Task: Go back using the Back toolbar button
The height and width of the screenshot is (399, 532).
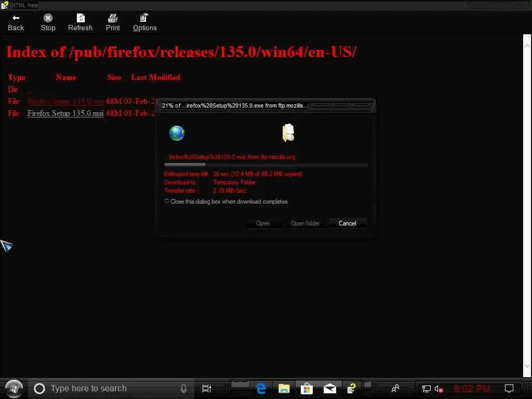Action: (16, 23)
